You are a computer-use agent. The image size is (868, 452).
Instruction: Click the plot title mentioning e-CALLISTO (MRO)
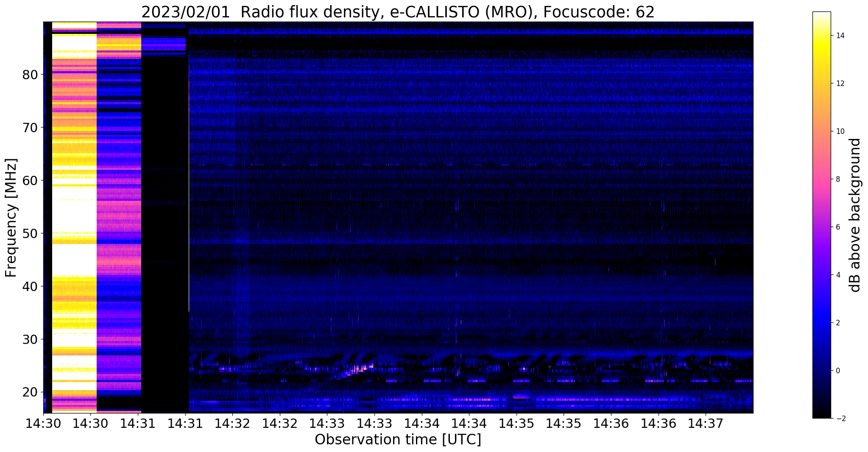click(x=398, y=12)
